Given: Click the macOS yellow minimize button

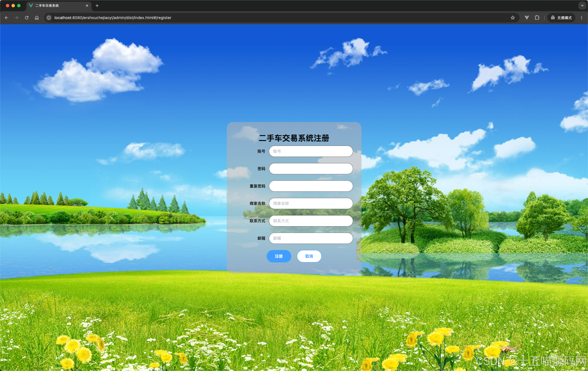Looking at the screenshot, I should click(x=13, y=6).
